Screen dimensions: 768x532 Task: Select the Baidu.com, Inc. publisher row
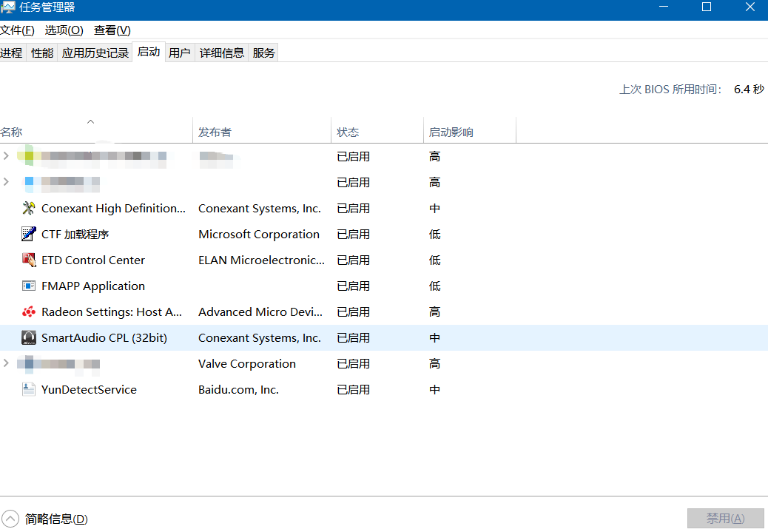(x=238, y=390)
